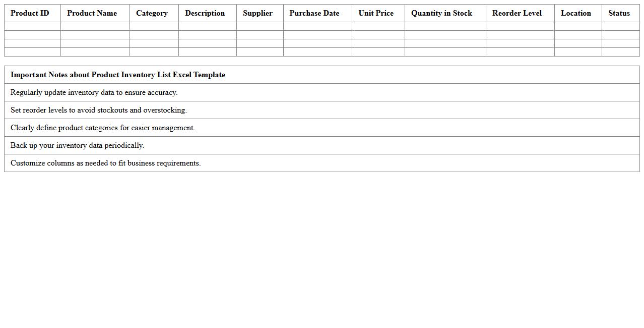
Task: Click the first empty cell under Status
Action: (620, 26)
